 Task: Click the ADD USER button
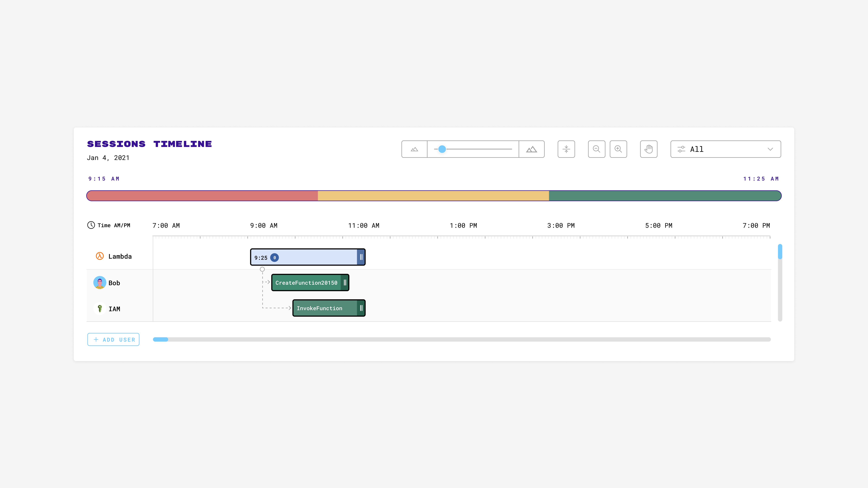tap(113, 339)
